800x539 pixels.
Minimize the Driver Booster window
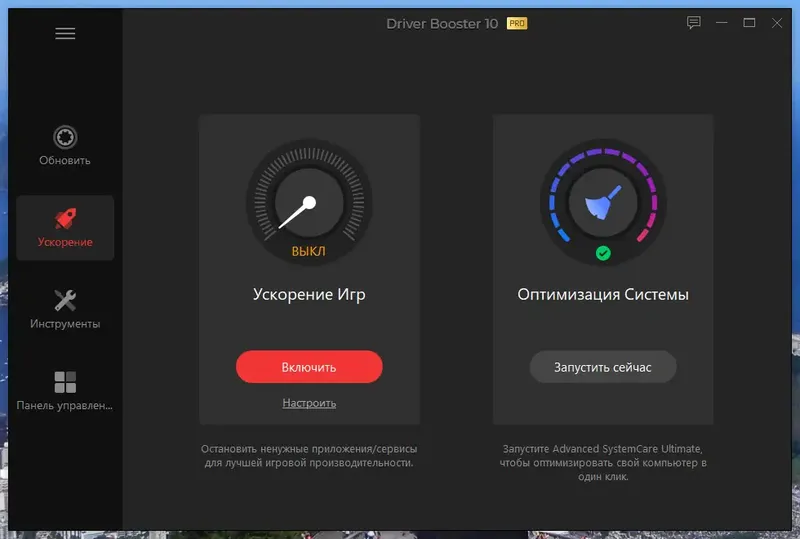pos(721,22)
